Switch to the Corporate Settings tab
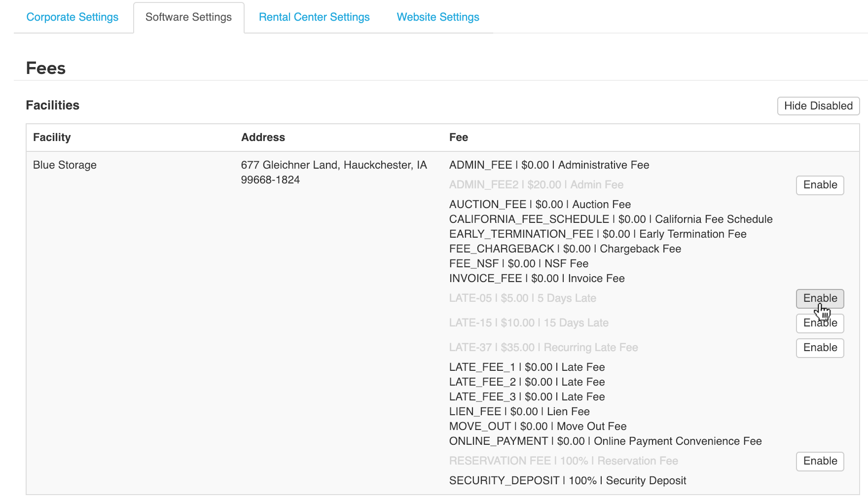Image resolution: width=868 pixels, height=503 pixels. (x=72, y=17)
